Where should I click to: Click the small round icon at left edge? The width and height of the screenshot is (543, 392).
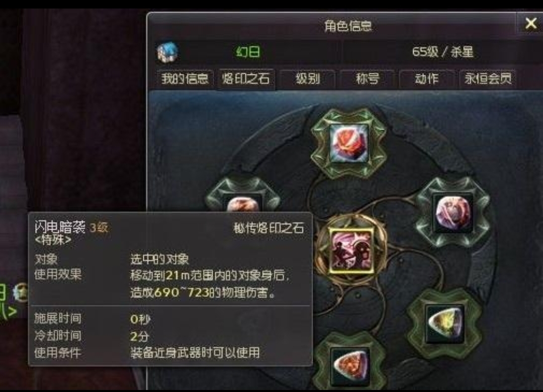(x=21, y=292)
